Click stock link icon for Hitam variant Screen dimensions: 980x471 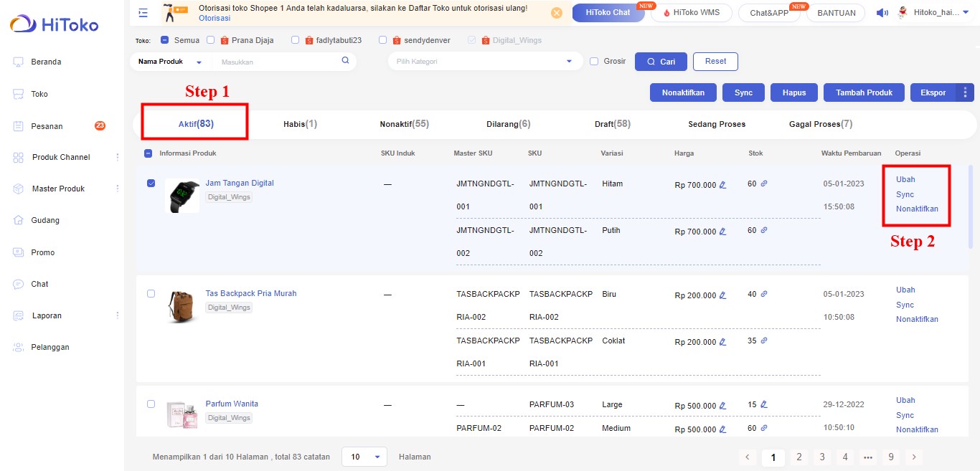764,184
